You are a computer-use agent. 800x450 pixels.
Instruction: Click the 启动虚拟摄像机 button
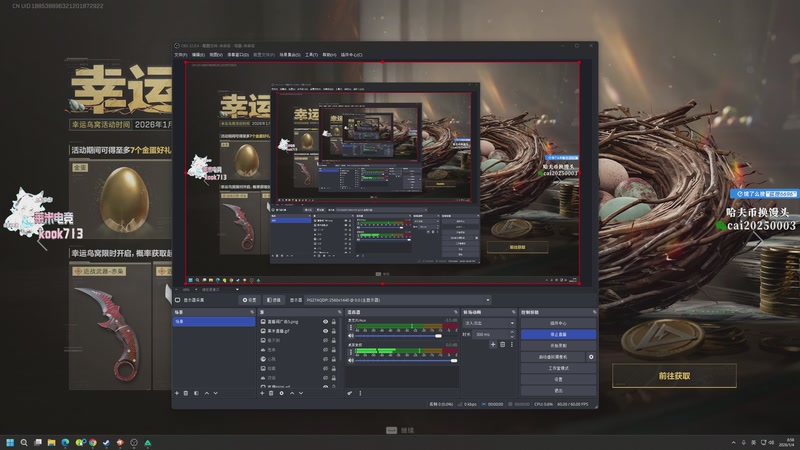point(553,357)
